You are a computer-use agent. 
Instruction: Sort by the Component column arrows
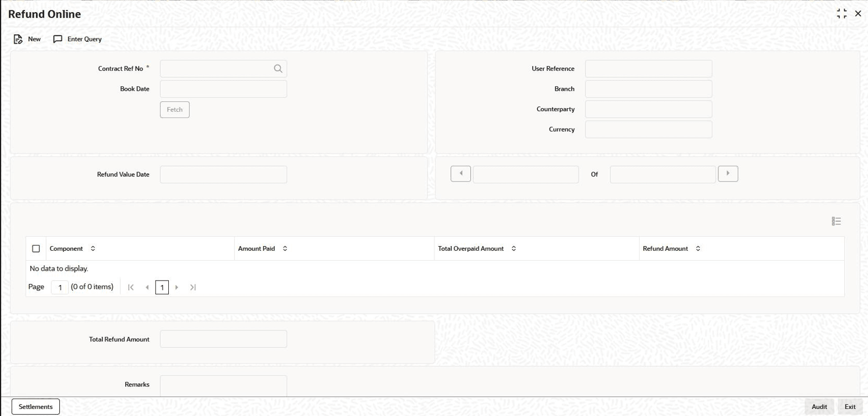click(x=93, y=248)
